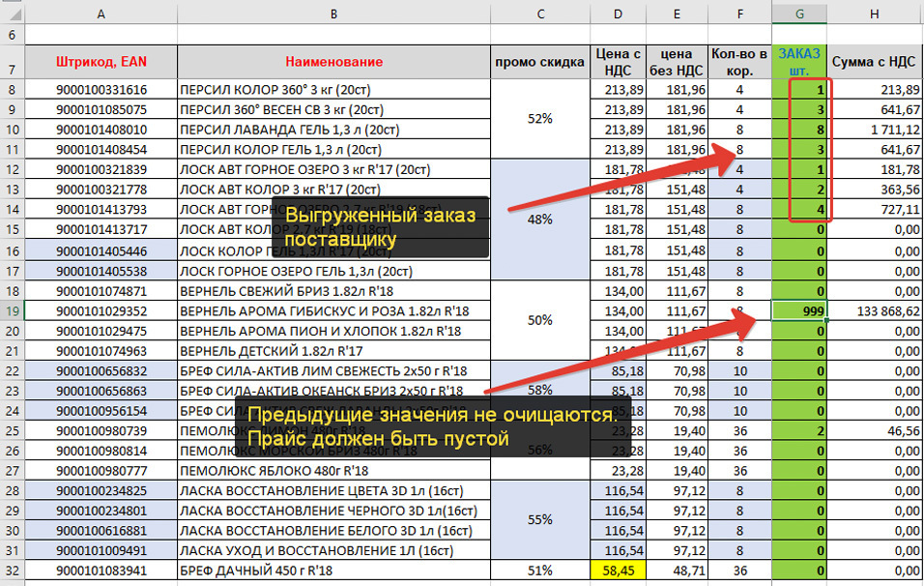Select cell 'ЛОСК АВТ ГОРНОЕ ОЗЕРО 3 кг R'17 (20ст)'
This screenshot has width=924, height=586.
pos(333,170)
